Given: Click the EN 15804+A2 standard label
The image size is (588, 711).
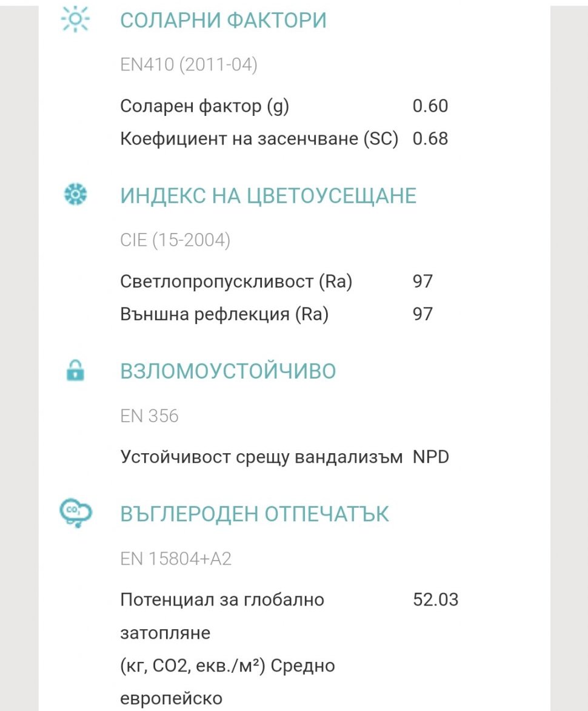Looking at the screenshot, I should coord(176,559).
